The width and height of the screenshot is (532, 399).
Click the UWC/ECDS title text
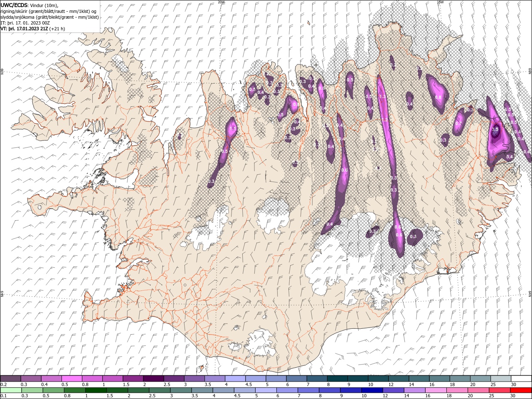coord(14,5)
